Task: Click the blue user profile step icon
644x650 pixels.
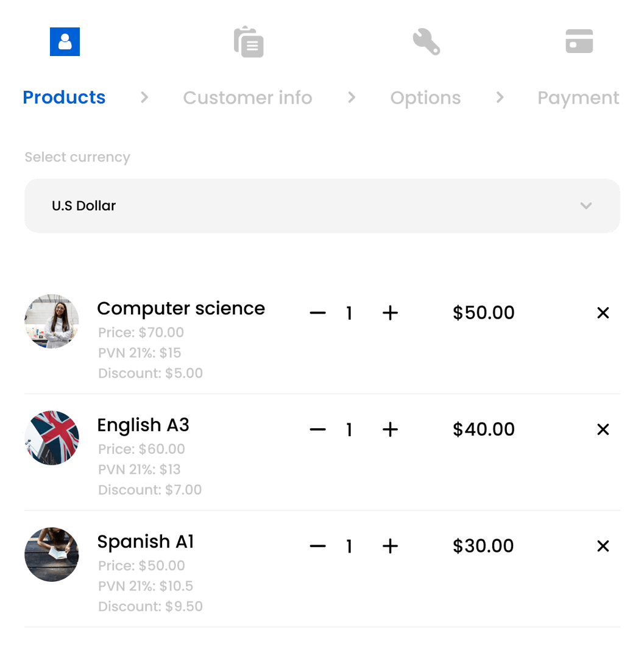Action: pyautogui.click(x=65, y=42)
